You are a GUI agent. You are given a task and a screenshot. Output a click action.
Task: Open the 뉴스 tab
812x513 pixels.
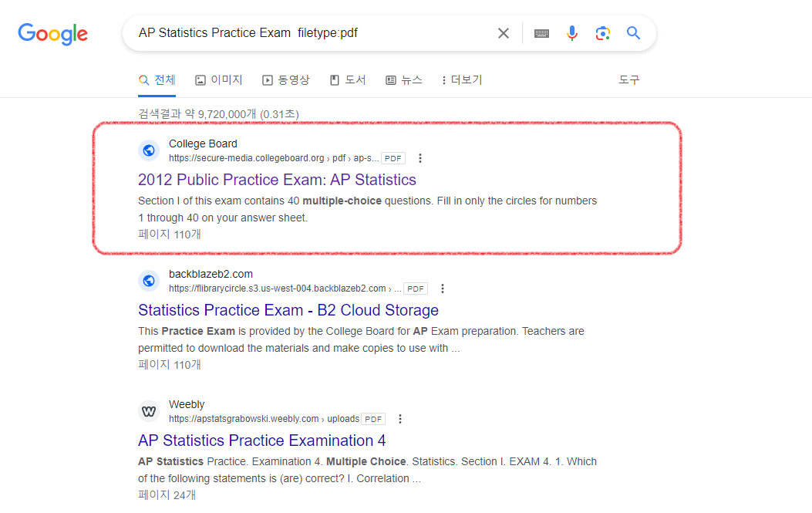[x=404, y=79]
